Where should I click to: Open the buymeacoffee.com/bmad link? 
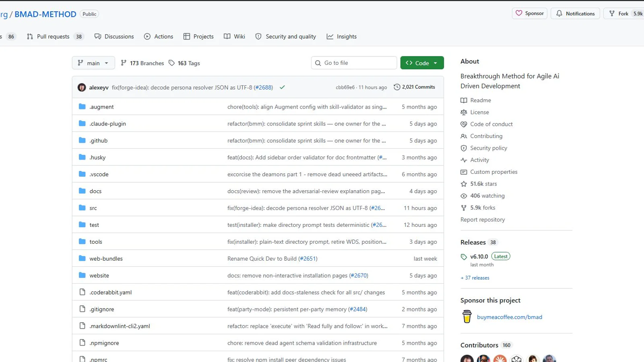[510, 317]
